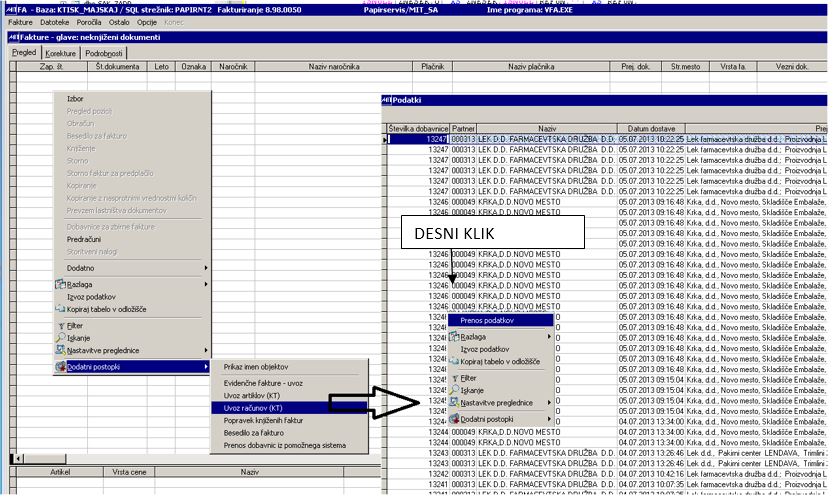Click the Dodatni postopki icon in Podatki menu
Image resolution: width=836 pixels, height=502 pixels.
[454, 419]
